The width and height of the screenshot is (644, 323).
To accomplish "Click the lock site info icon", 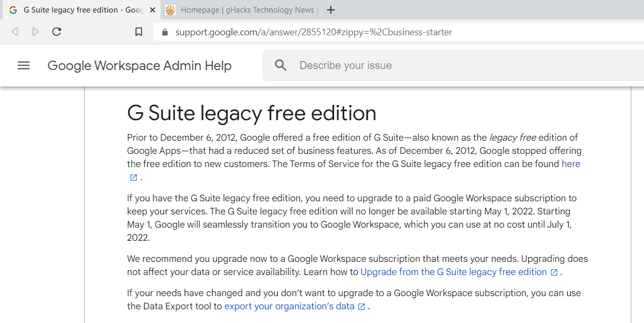I will [x=165, y=32].
